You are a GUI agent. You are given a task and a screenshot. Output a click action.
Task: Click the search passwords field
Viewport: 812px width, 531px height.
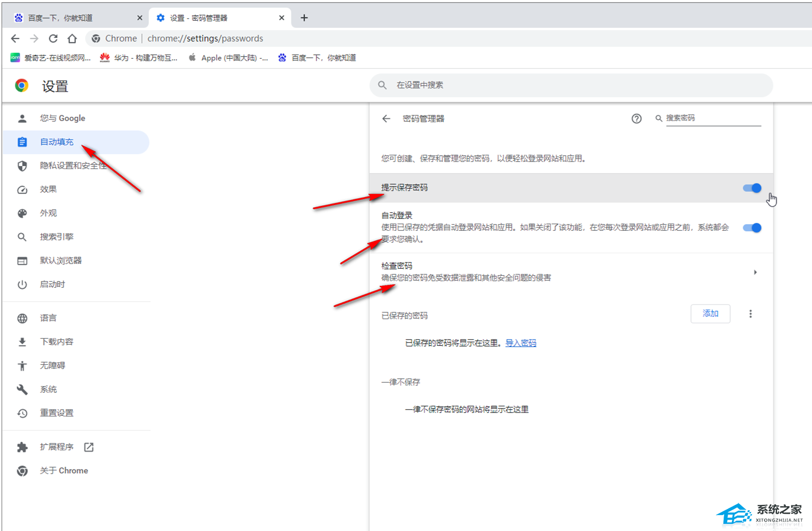712,119
